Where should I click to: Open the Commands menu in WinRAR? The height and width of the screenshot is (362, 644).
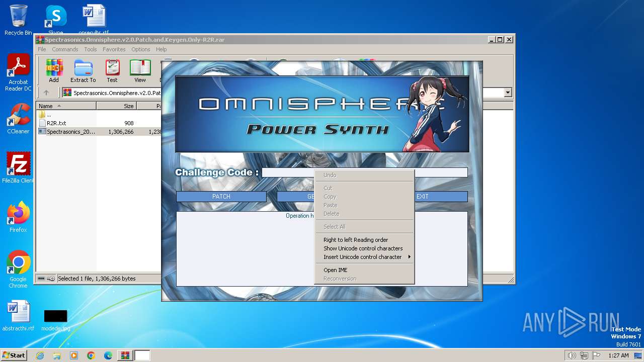[x=65, y=49]
